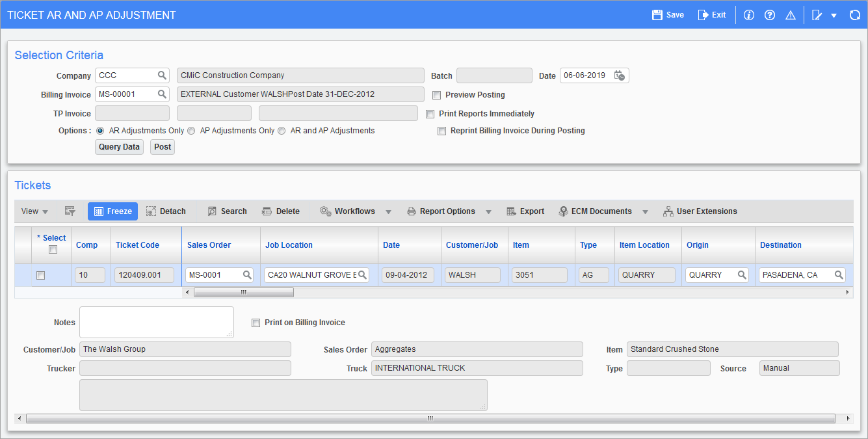Screen dimensions: 868x439
Task: Expand the View dropdown menu
Action: coord(34,211)
